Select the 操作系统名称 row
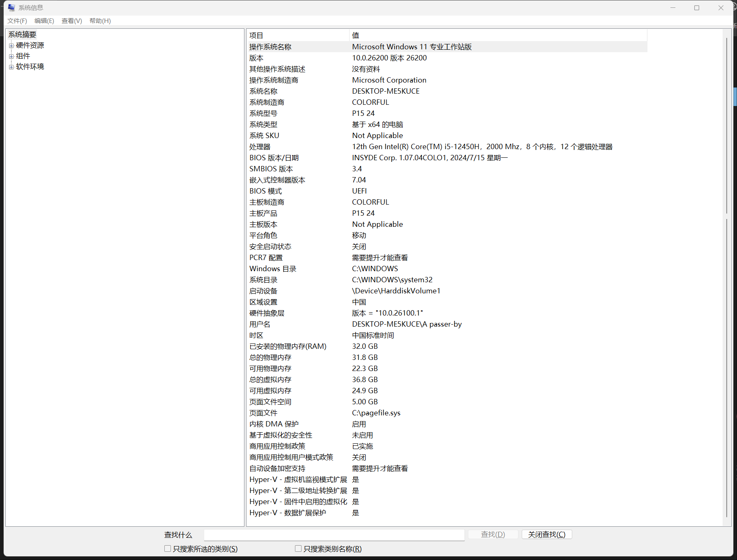 [x=447, y=47]
